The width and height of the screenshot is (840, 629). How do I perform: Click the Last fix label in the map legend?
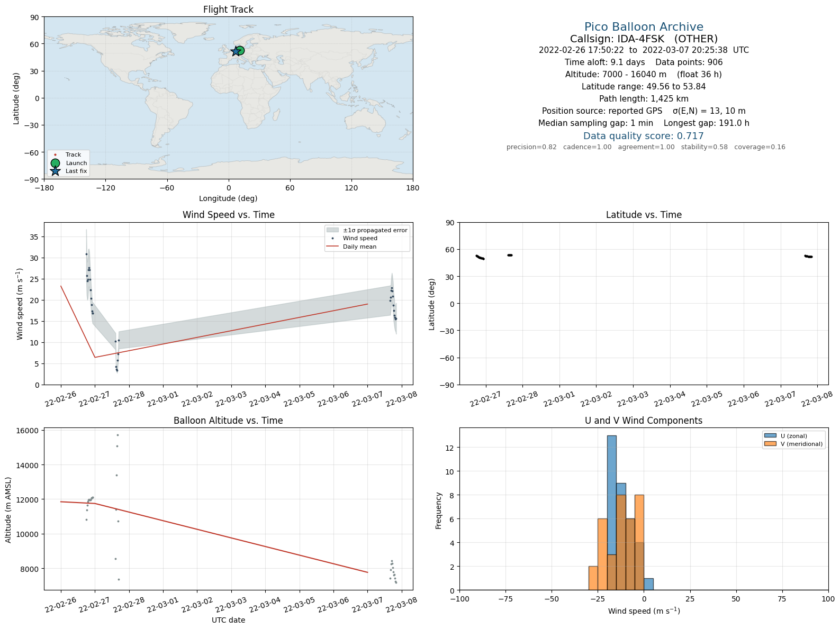click(x=76, y=171)
